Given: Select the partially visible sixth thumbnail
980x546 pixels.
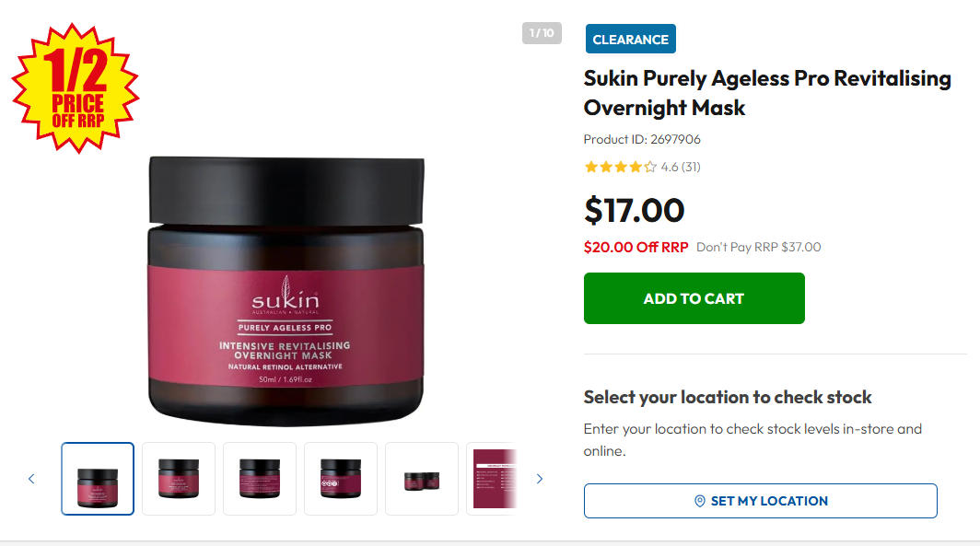Looking at the screenshot, I should click(x=493, y=479).
